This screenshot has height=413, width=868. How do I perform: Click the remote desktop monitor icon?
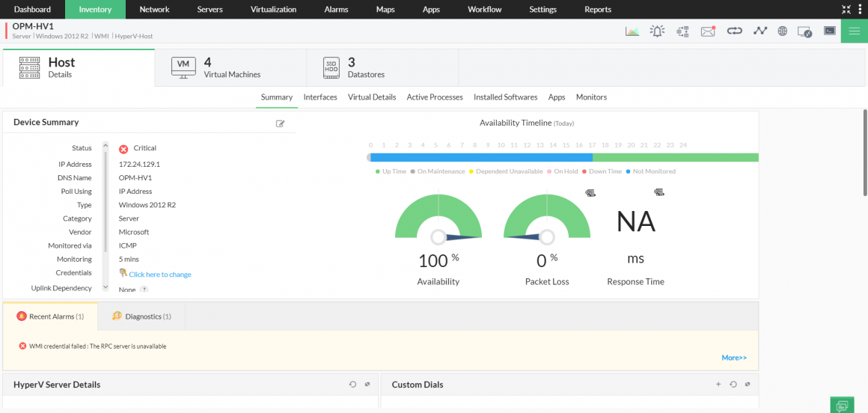point(805,31)
